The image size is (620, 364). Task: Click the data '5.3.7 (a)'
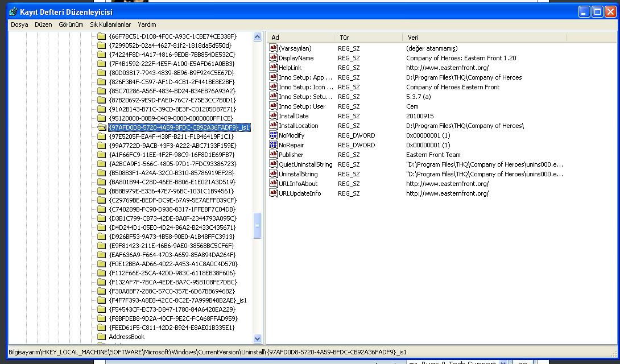[418, 97]
